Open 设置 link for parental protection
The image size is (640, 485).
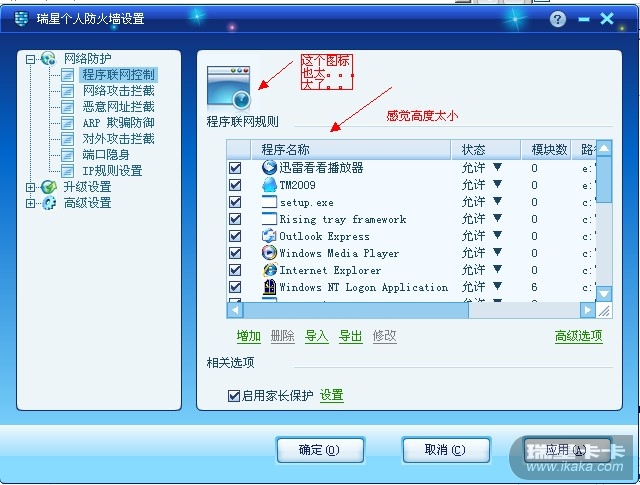pyautogui.click(x=331, y=395)
